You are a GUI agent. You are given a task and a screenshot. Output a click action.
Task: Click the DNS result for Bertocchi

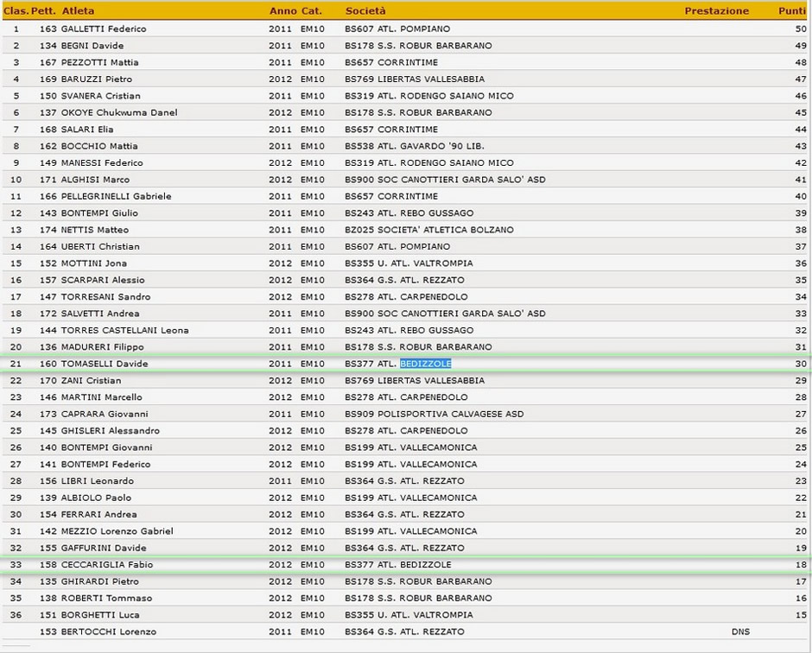click(x=740, y=631)
